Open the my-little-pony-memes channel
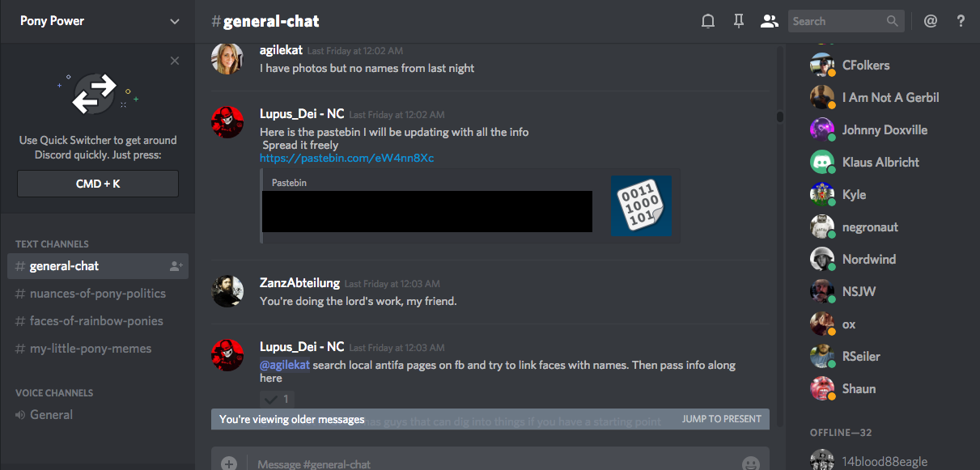 pyautogui.click(x=91, y=349)
